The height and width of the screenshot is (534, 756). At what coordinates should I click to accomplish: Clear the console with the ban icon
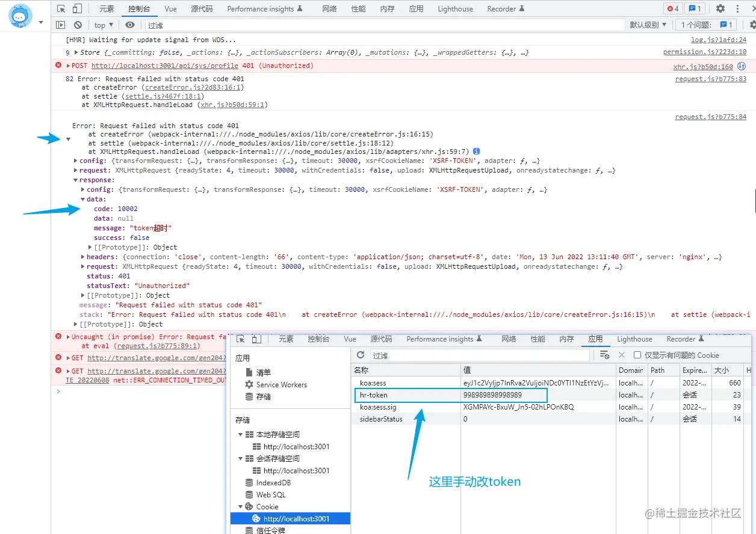[78, 25]
